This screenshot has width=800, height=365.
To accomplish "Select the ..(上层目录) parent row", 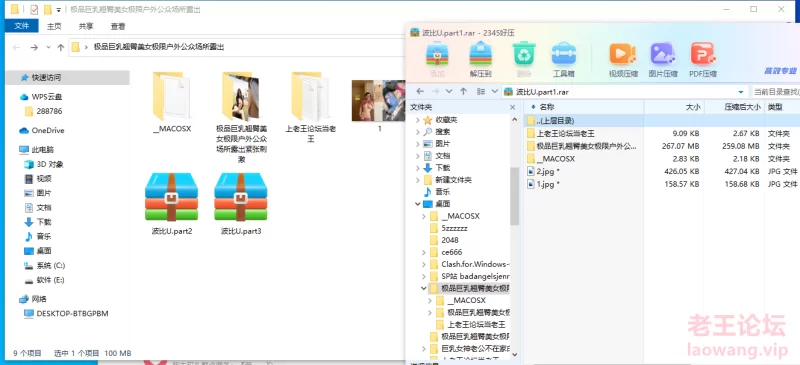I will (x=662, y=120).
